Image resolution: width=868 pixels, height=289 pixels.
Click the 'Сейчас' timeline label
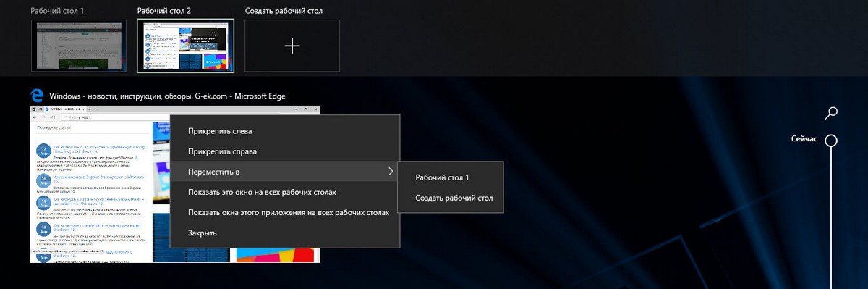click(804, 139)
